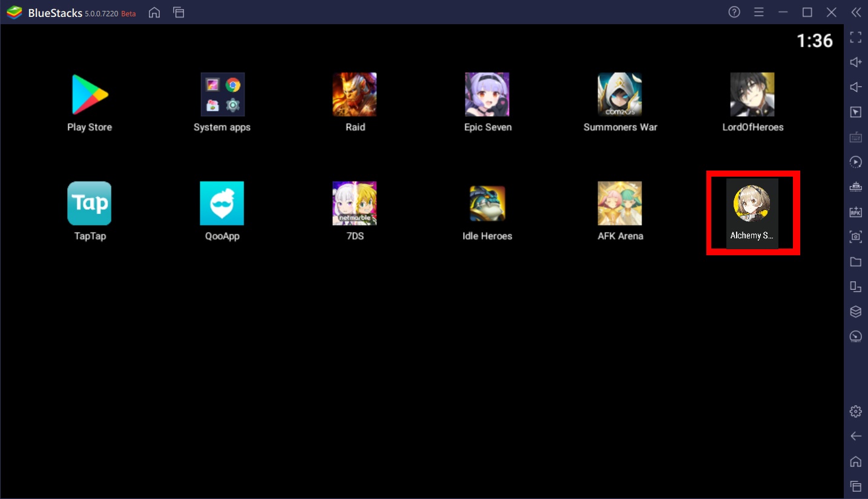Screen dimensions: 868x499
Task: Take a screenshot with the camera icon
Action: pyautogui.click(x=855, y=236)
